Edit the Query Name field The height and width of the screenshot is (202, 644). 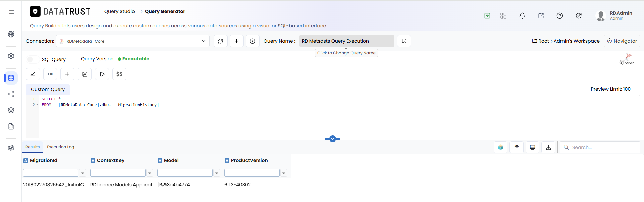(x=346, y=41)
